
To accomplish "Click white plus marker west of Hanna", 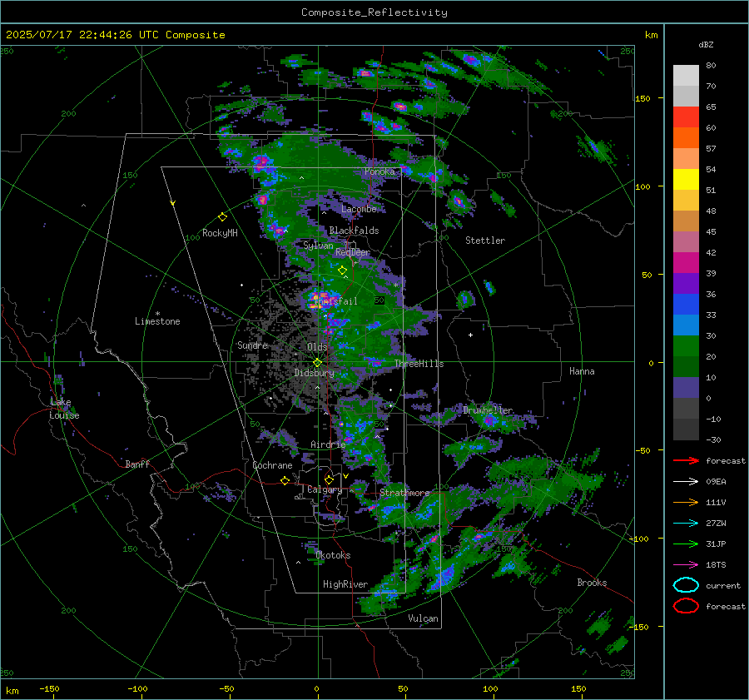I will (x=470, y=335).
